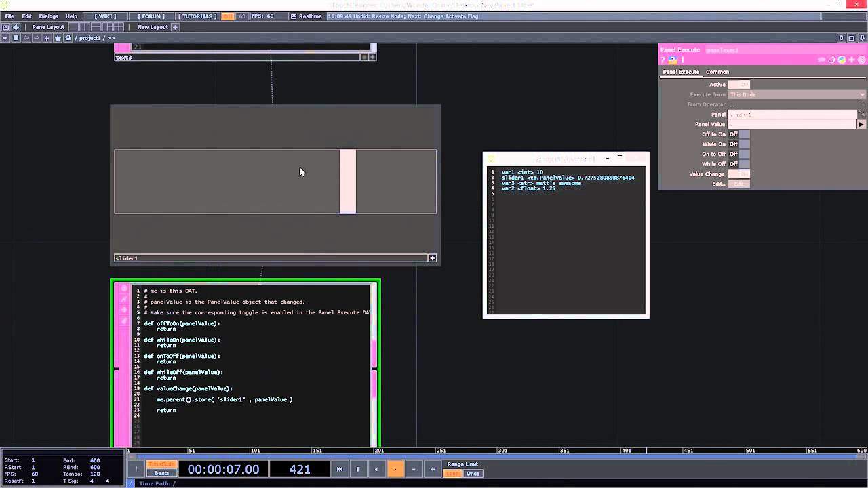The width and height of the screenshot is (868, 488).
Task: Open the path bar down-arrow menu
Action: pos(5,38)
